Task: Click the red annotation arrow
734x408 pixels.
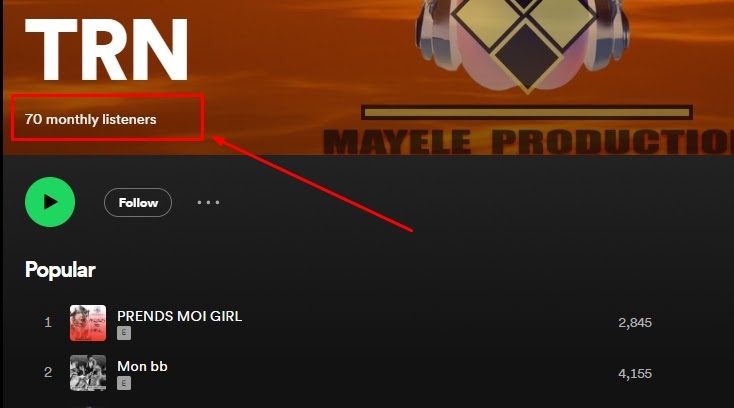Action: pos(312,183)
